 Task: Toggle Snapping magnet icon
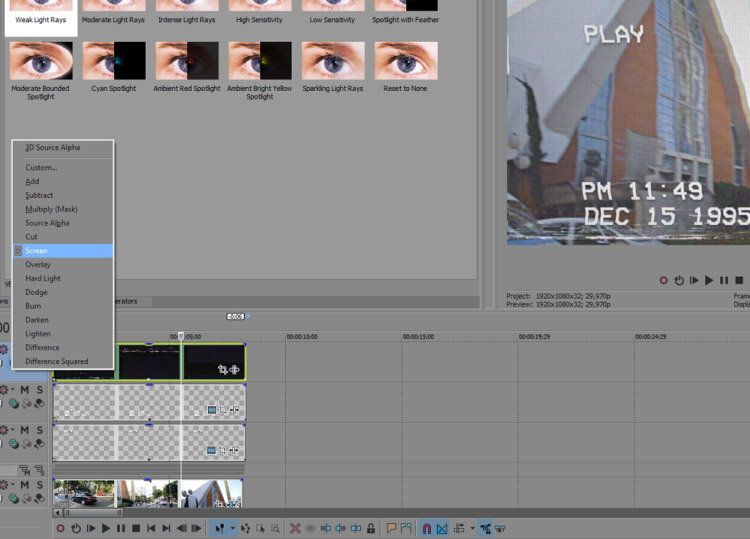(427, 528)
